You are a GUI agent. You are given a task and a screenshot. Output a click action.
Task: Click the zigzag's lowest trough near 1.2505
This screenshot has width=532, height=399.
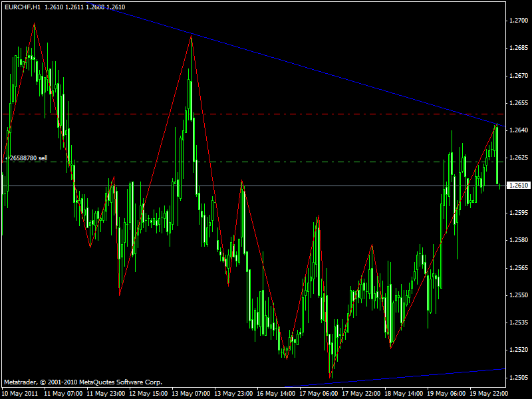coord(331,378)
